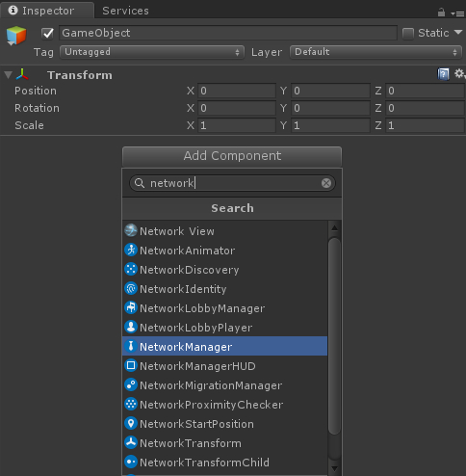The height and width of the screenshot is (476, 466).
Task: Enable the Static checkbox
Action: click(x=408, y=33)
